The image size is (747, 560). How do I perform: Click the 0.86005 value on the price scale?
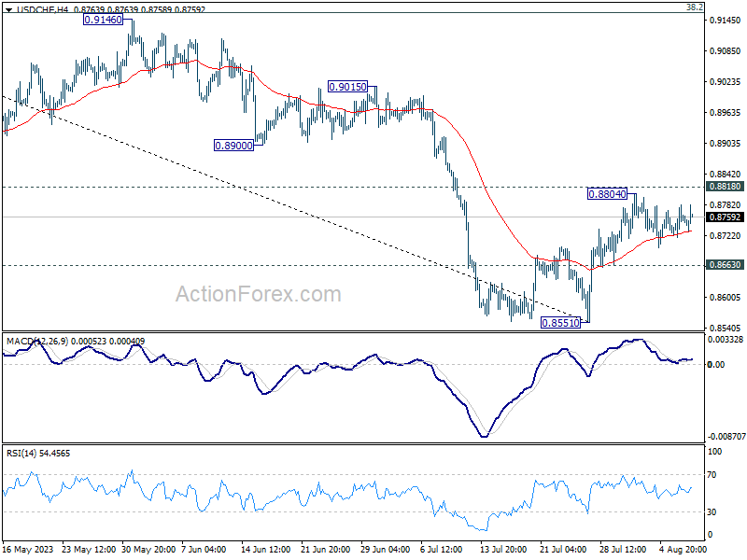coord(726,297)
